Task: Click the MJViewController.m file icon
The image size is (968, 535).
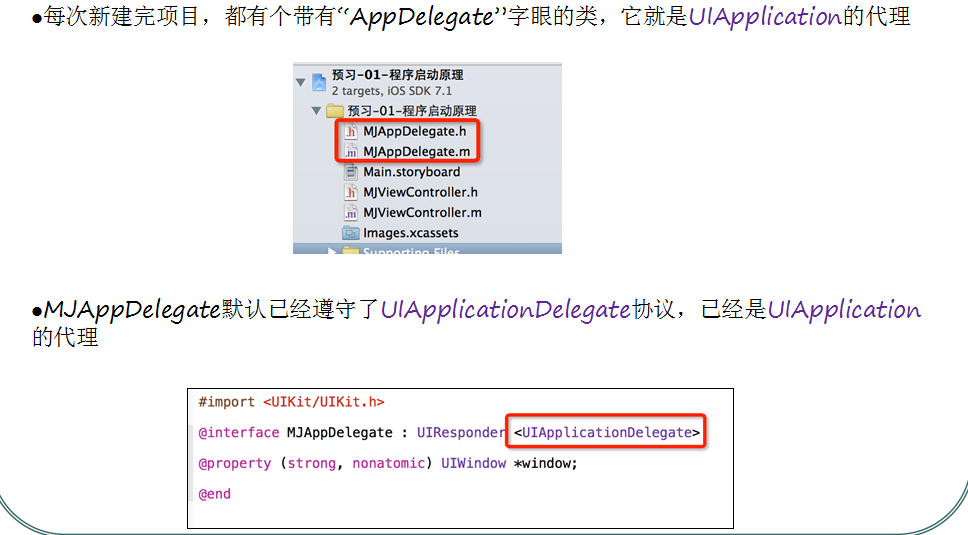Action: pyautogui.click(x=351, y=213)
